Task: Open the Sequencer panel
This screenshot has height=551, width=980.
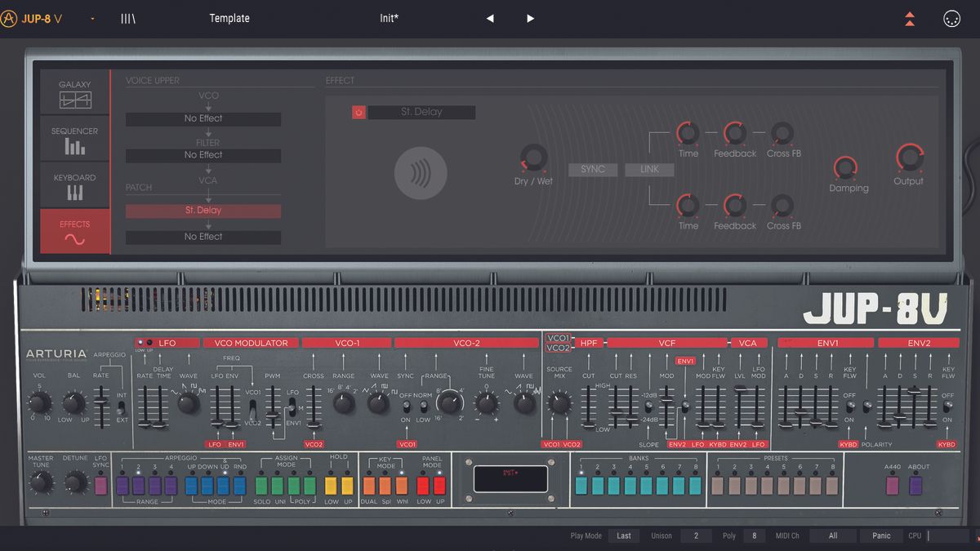Action: pos(74,137)
